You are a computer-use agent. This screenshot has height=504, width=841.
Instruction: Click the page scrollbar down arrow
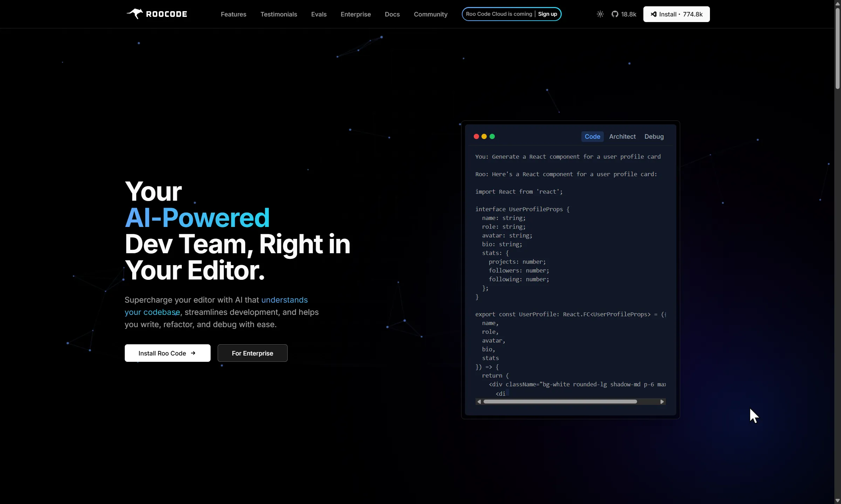tap(837, 500)
